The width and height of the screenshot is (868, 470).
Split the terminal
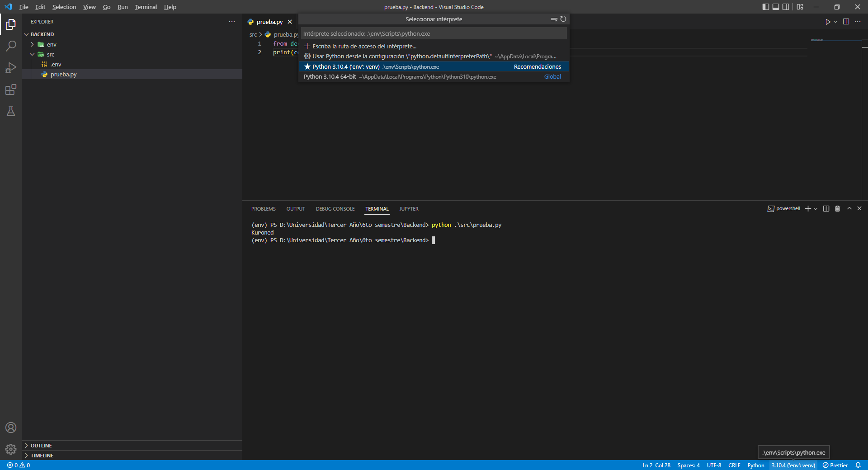click(x=826, y=208)
